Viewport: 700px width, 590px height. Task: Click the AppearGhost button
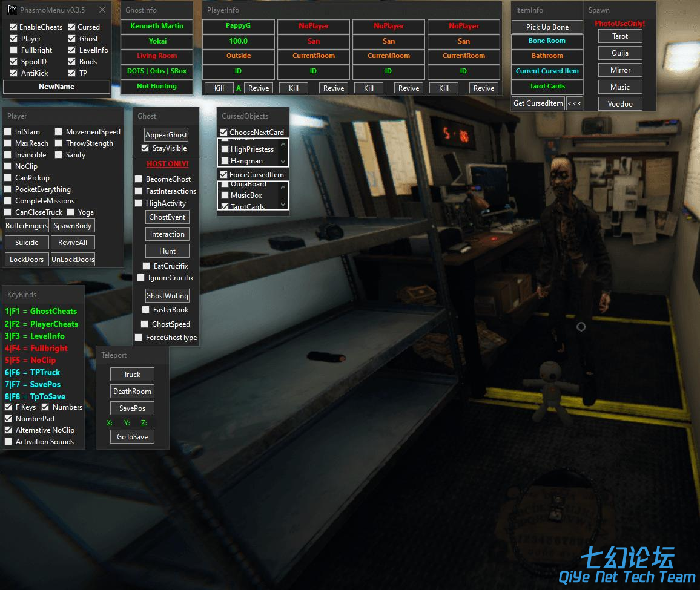coord(166,135)
